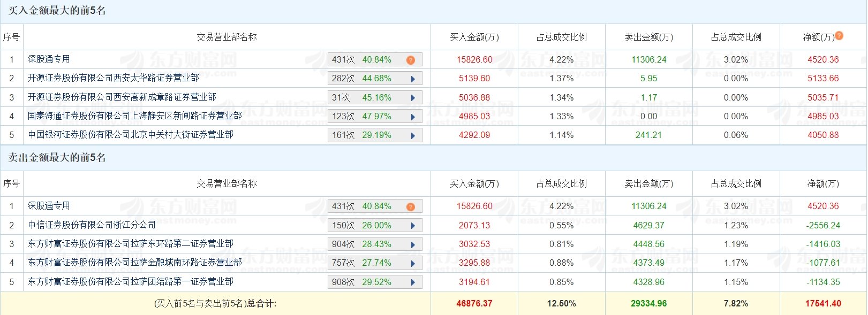The height and width of the screenshot is (315, 868).
Task: Expand the arrow next to 282次 44.68%
Action: point(413,79)
